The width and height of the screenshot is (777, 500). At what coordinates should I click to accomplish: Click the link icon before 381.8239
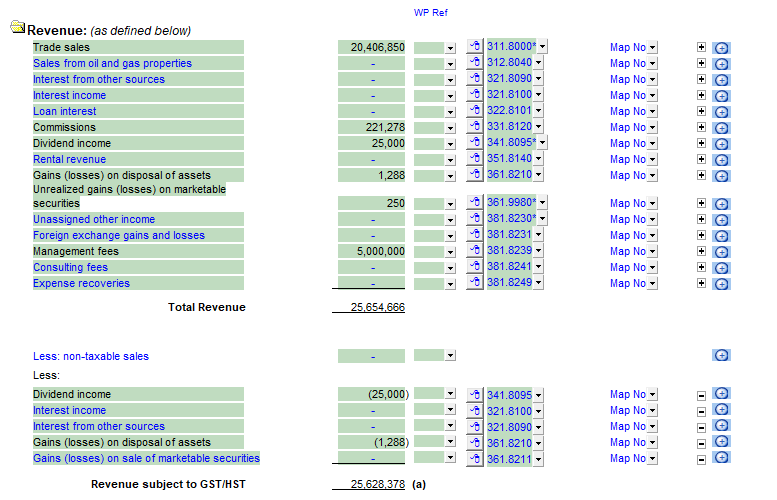pos(475,250)
